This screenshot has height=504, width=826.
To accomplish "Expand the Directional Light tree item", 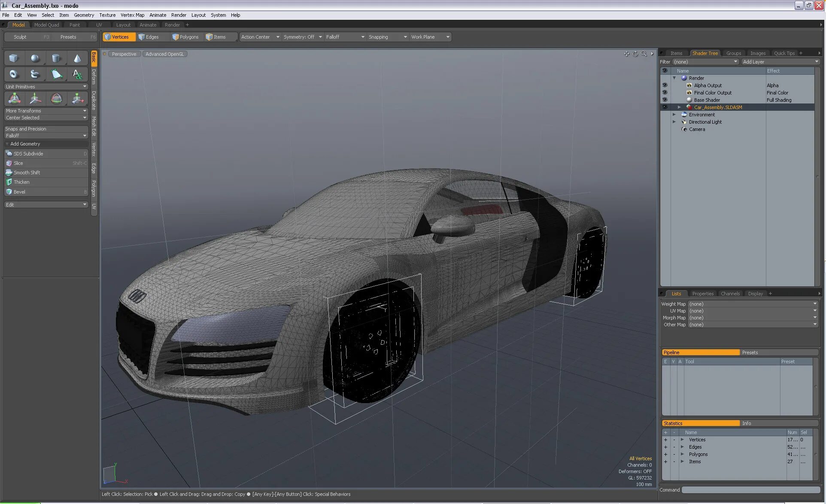I will (x=674, y=122).
